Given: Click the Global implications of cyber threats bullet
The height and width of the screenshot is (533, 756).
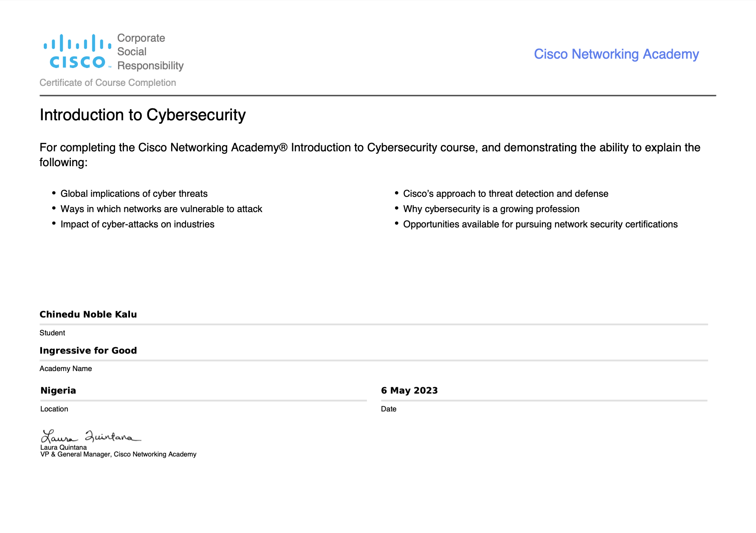Looking at the screenshot, I should pyautogui.click(x=134, y=194).
